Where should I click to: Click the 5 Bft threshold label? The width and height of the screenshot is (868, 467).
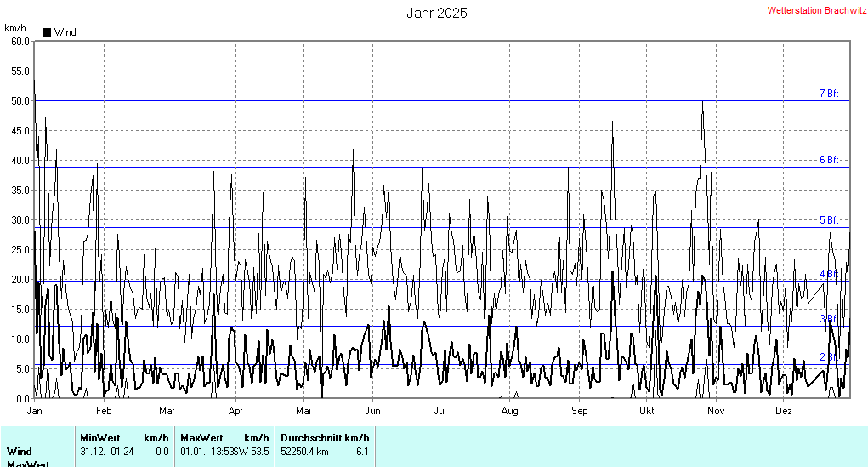coord(828,220)
